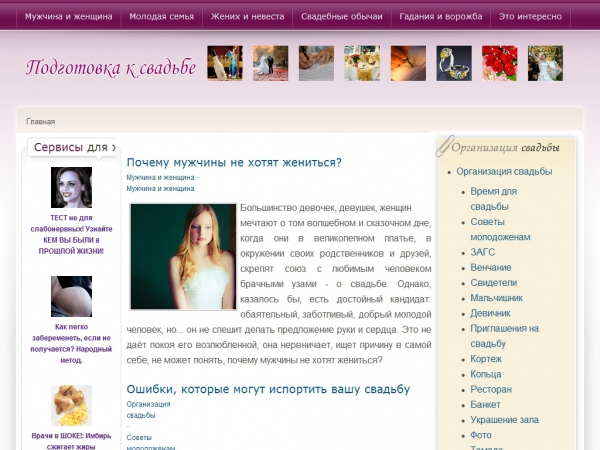Open the Кортеж sidebar link

point(486,359)
